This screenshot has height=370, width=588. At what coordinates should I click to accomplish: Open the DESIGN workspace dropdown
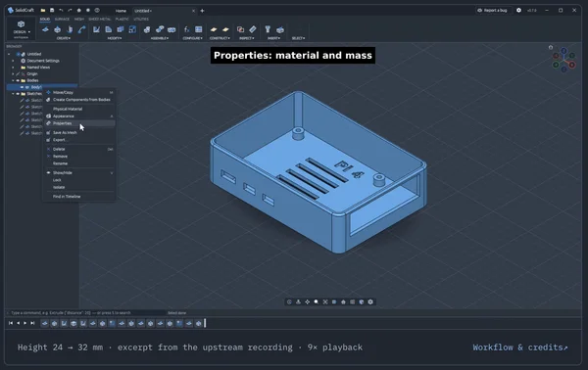point(21,28)
